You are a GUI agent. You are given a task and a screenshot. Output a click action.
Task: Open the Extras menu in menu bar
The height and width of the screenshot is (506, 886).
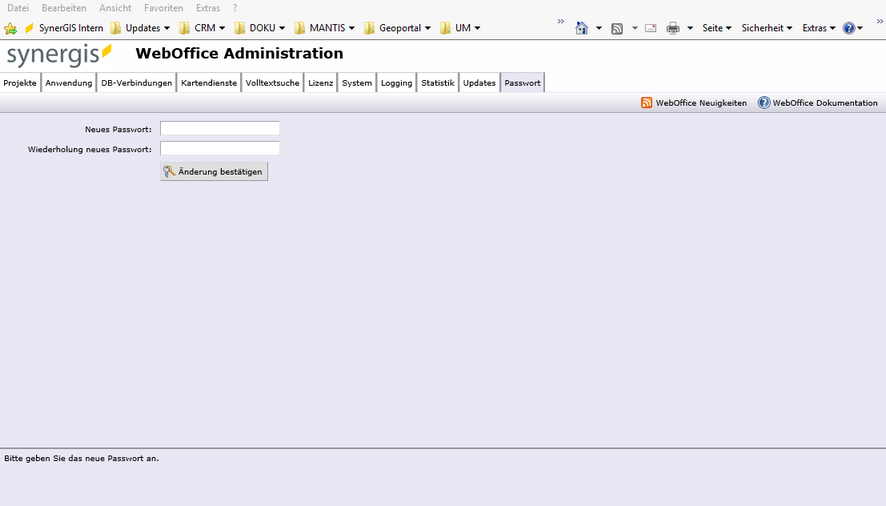pyautogui.click(x=208, y=8)
